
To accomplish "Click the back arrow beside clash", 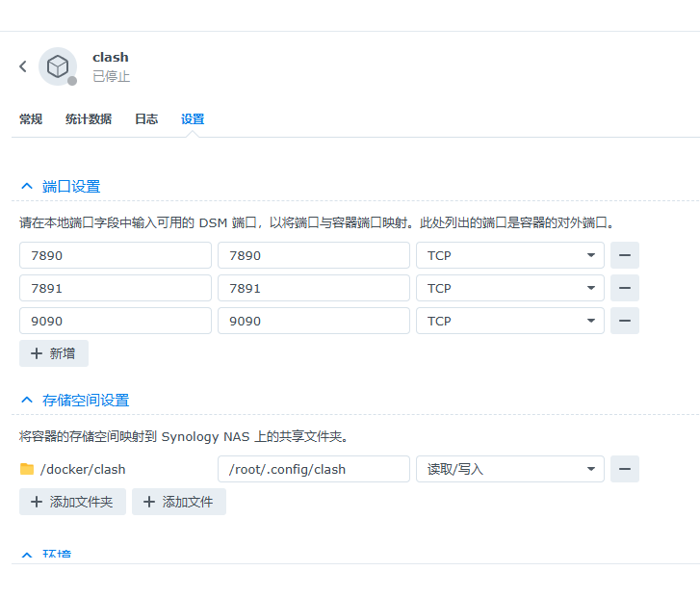I will click(x=23, y=66).
